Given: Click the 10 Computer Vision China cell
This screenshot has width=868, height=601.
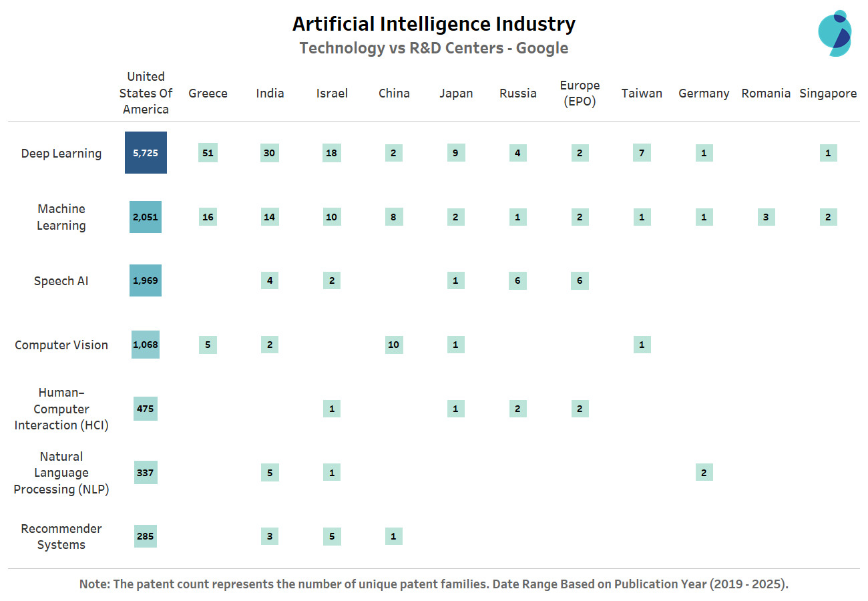Looking at the screenshot, I should click(x=394, y=345).
